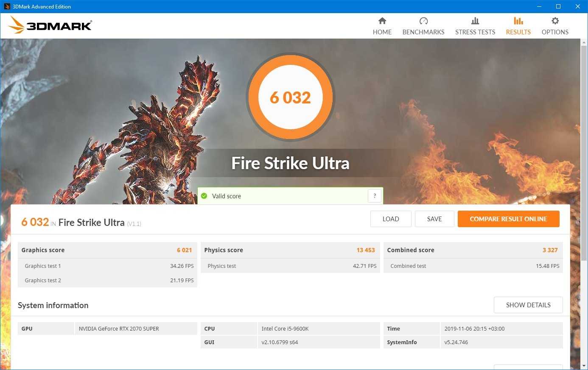The image size is (588, 370).
Task: Select the Graphics score row
Action: 107,250
